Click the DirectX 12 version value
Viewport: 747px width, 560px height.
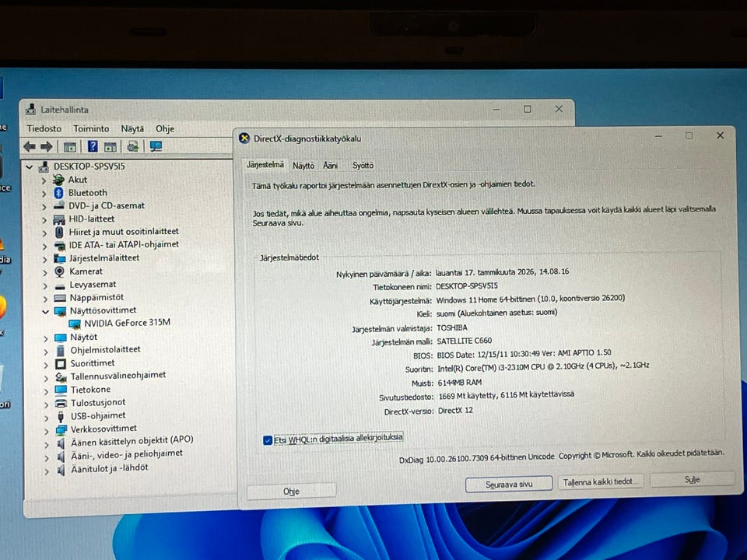[x=455, y=410]
